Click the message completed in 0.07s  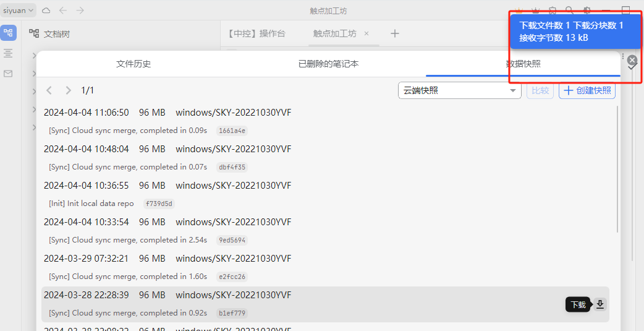point(128,167)
